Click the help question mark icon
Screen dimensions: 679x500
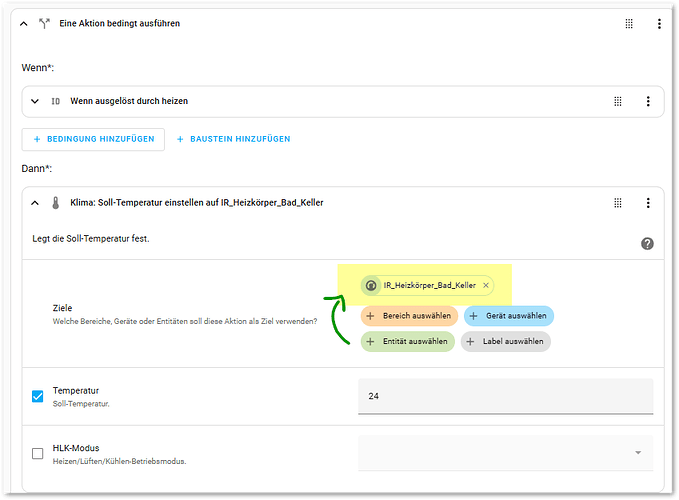coord(647,243)
